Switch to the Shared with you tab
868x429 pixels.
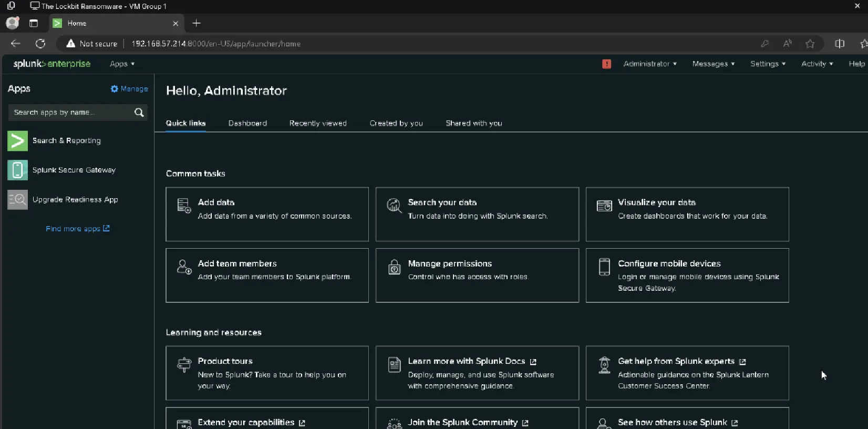[474, 123]
